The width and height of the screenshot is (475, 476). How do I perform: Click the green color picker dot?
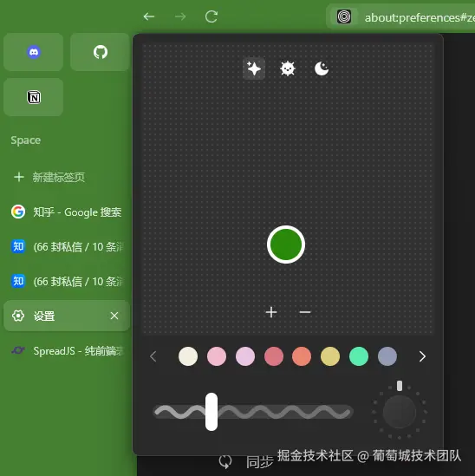point(286,245)
